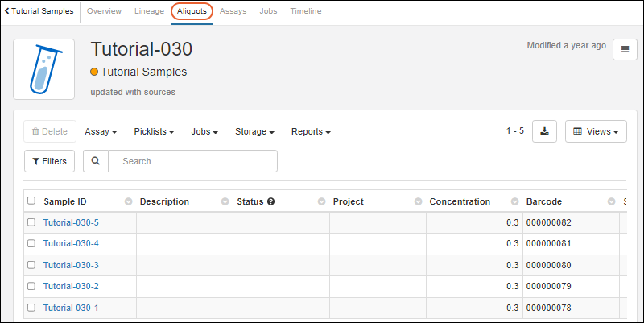Screen dimensions: 644x323
Task: Select the Tutorial-030-2 row checkbox
Action: (x=31, y=286)
